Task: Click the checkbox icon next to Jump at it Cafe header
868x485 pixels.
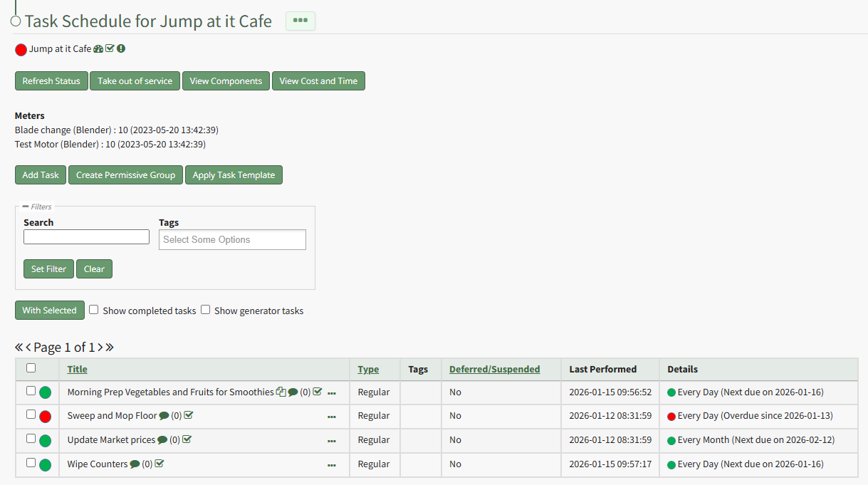Action: [110, 49]
